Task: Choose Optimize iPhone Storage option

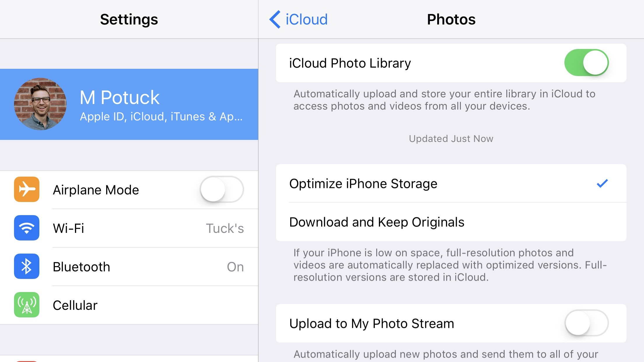Action: [x=451, y=183]
